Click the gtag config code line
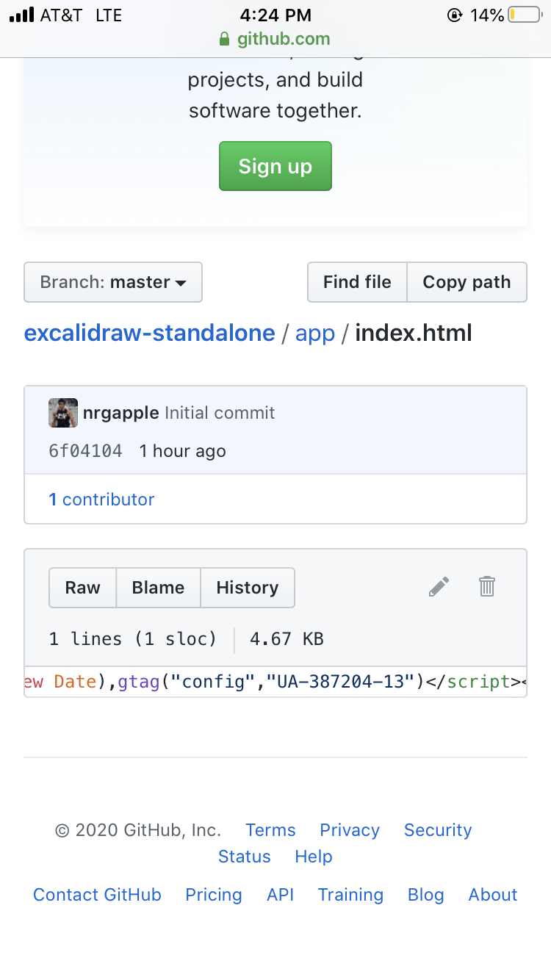The width and height of the screenshot is (551, 980). (275, 682)
